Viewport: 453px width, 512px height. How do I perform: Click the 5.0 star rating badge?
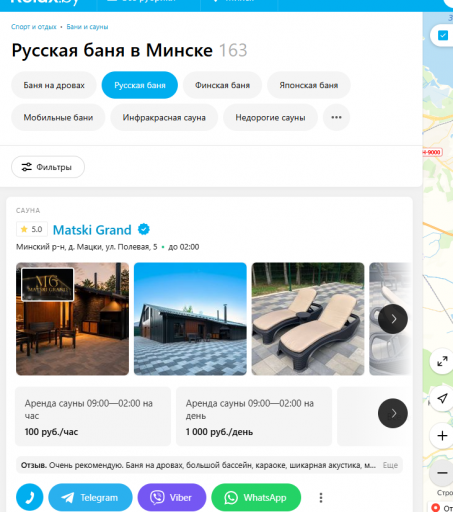[x=32, y=229]
